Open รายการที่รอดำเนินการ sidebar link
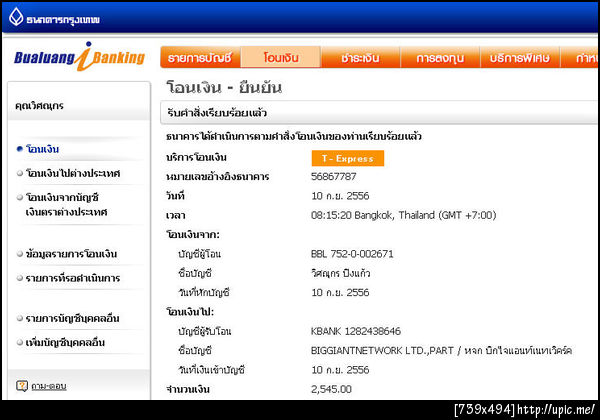This screenshot has width=600, height=420. click(x=73, y=278)
